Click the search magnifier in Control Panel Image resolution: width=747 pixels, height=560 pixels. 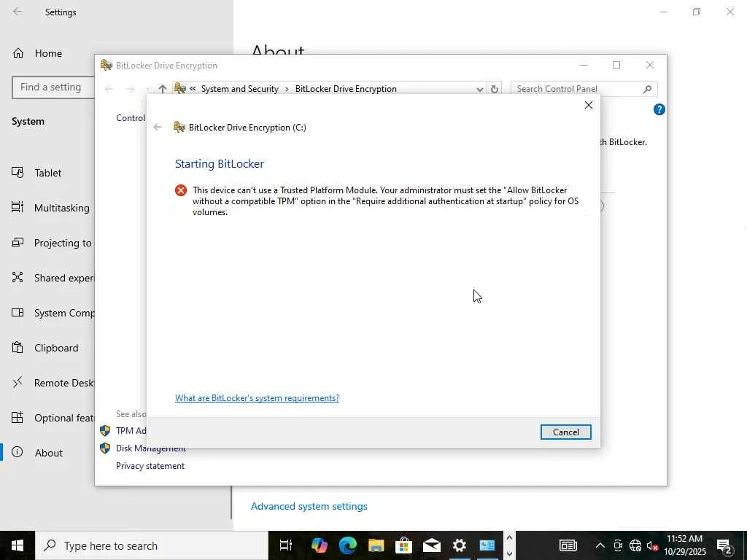pos(647,89)
